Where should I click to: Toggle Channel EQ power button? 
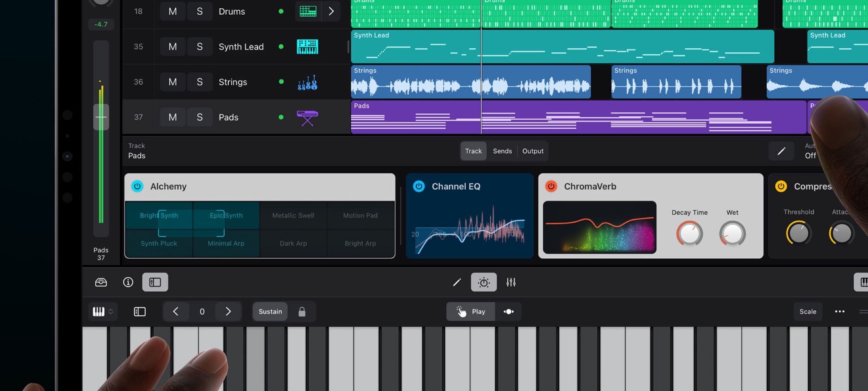coord(419,186)
